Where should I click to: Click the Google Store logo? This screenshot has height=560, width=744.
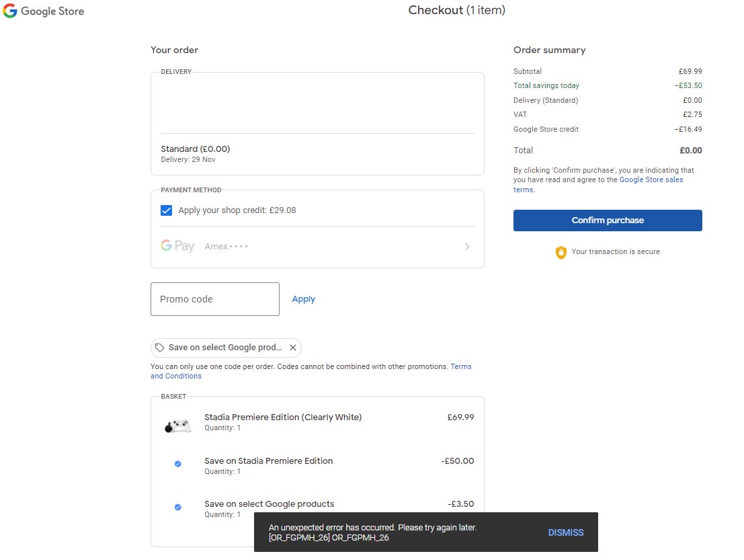44,11
